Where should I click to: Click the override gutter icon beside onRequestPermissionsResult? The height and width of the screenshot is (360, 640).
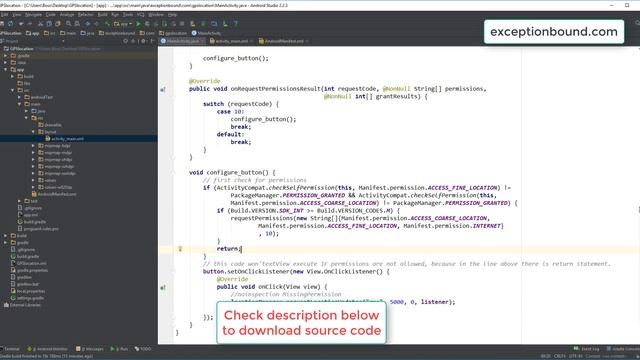(162, 89)
